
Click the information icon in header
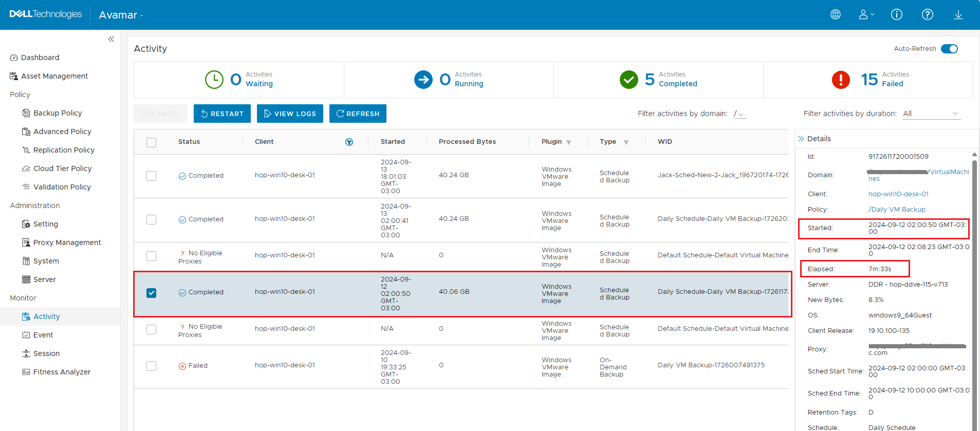[897, 14]
